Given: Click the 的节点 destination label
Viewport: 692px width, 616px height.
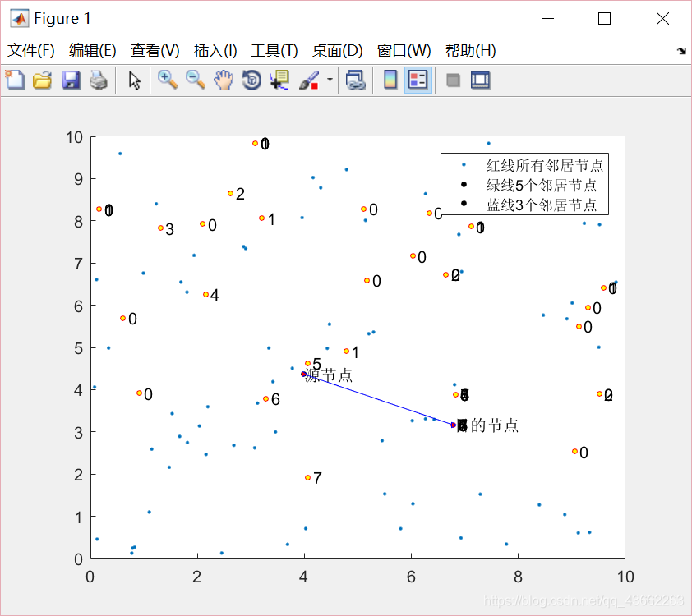Looking at the screenshot, I should click(x=494, y=425).
